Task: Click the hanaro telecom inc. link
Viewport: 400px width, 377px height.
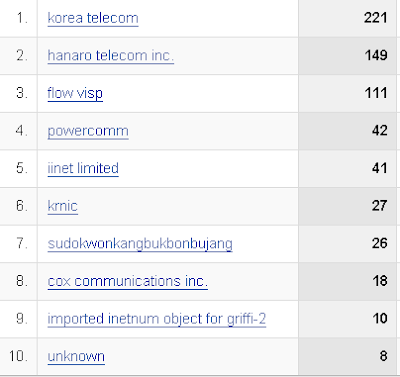Action: coord(111,55)
